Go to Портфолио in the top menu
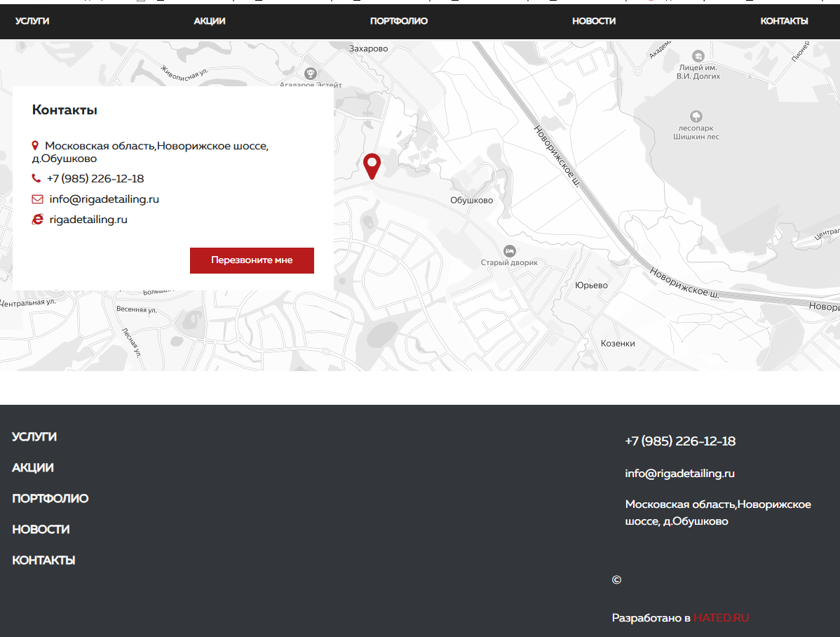The height and width of the screenshot is (637, 840). (x=399, y=21)
